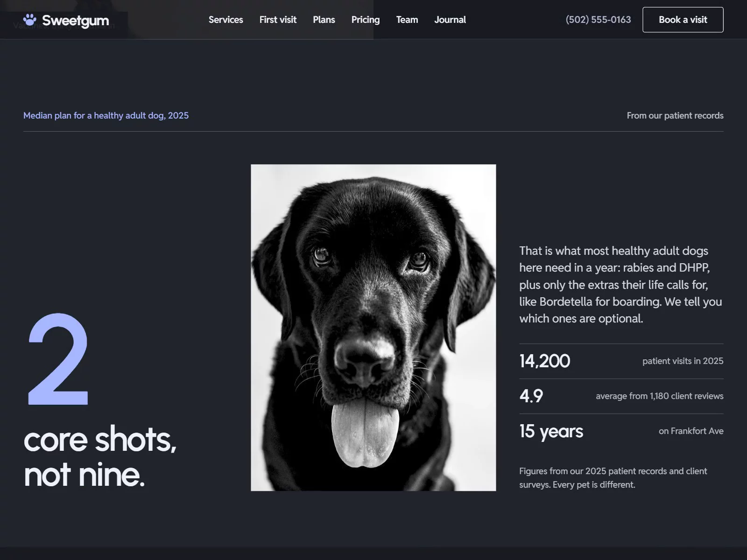The image size is (747, 560).
Task: Click 'on Frankfort Ave' label
Action: 691,431
